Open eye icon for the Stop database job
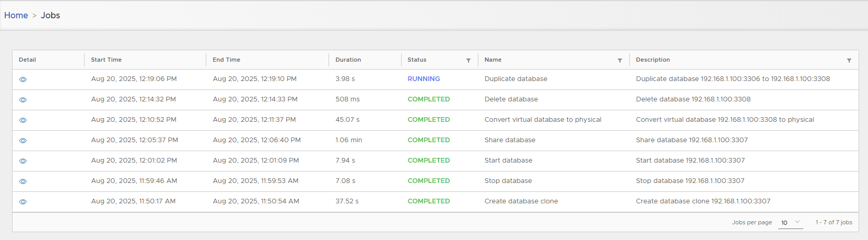868x240 pixels. (23, 181)
